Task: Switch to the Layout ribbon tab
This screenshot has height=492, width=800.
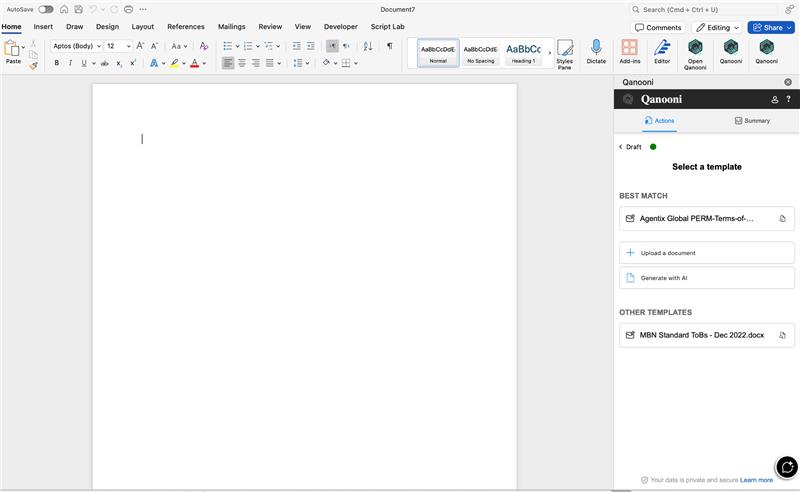Action: 142,27
